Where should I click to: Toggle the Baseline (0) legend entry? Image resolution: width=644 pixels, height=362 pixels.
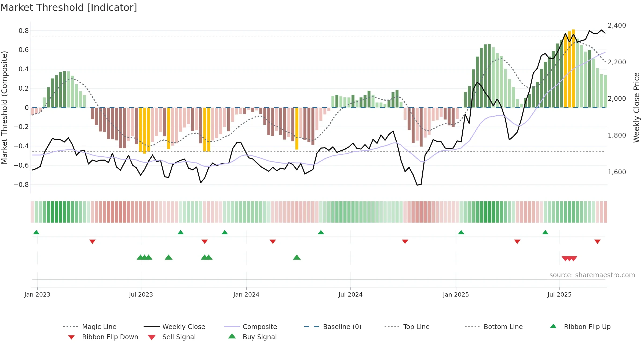333,327
